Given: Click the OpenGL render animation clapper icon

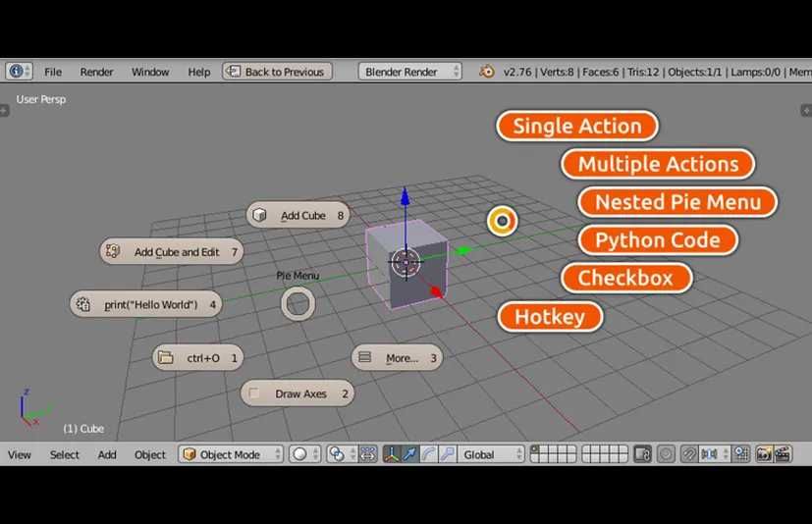Looking at the screenshot, I should (x=783, y=454).
